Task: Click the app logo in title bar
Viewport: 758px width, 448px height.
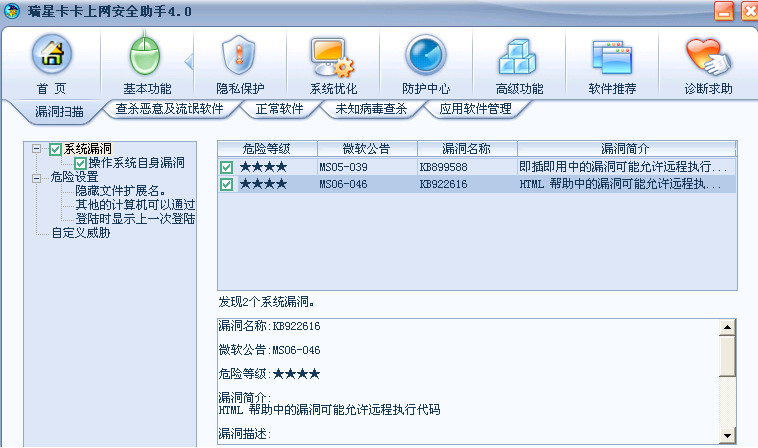Action: click(x=12, y=11)
